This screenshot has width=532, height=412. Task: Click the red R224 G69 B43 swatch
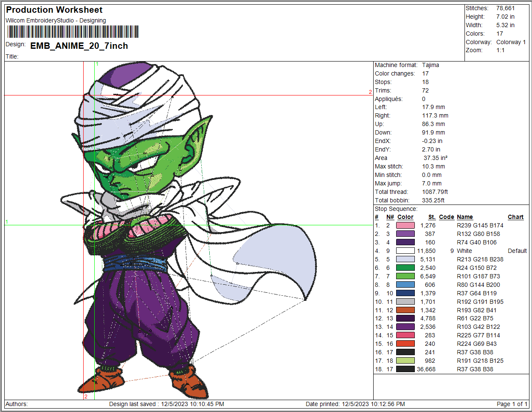pos(405,344)
